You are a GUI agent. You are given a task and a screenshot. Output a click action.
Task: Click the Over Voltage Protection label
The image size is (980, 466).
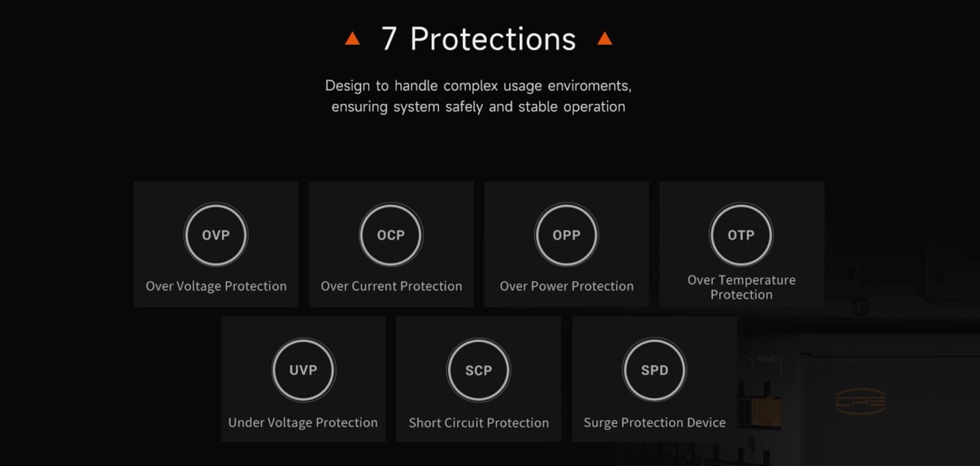pos(216,286)
